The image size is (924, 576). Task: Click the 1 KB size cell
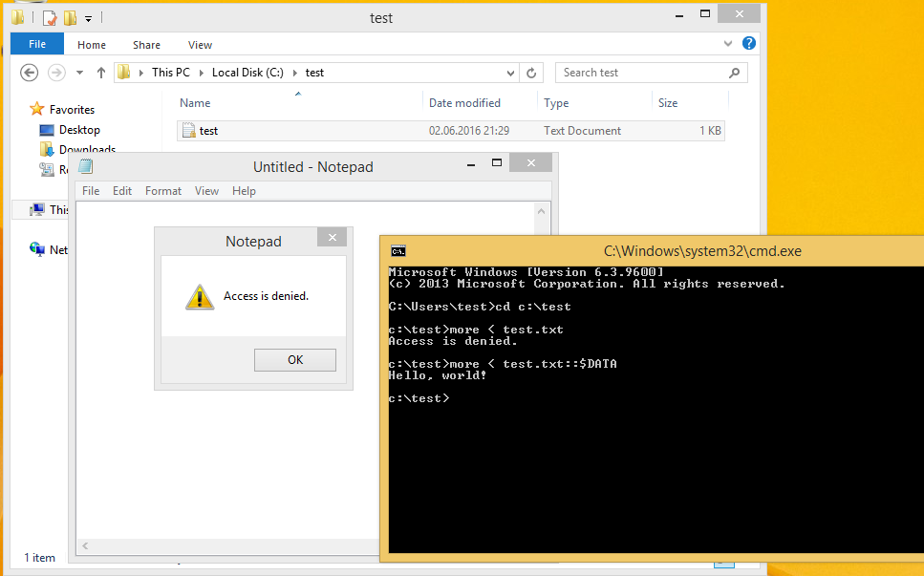coord(710,131)
